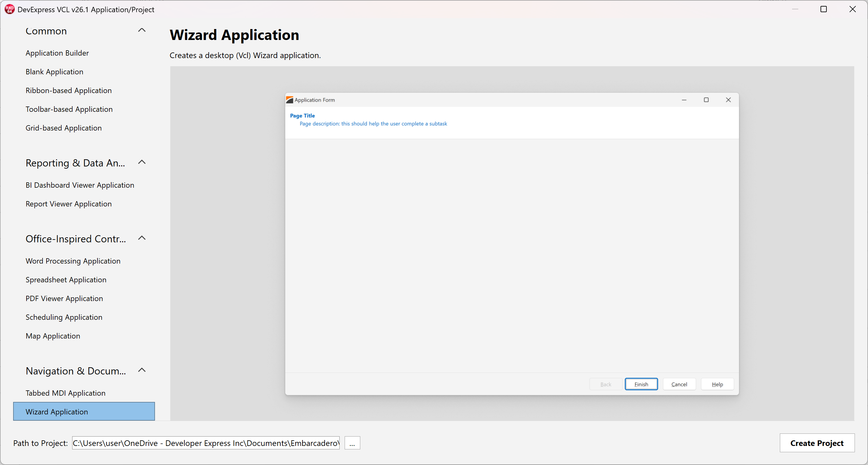Collapse the Reporting & Data Analytics group

(x=142, y=162)
